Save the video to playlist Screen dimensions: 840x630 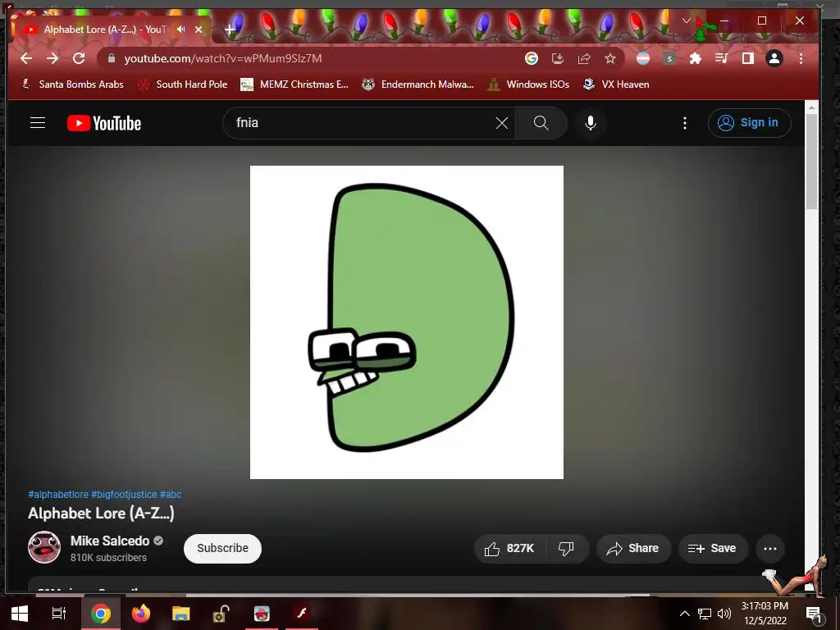pos(713,549)
